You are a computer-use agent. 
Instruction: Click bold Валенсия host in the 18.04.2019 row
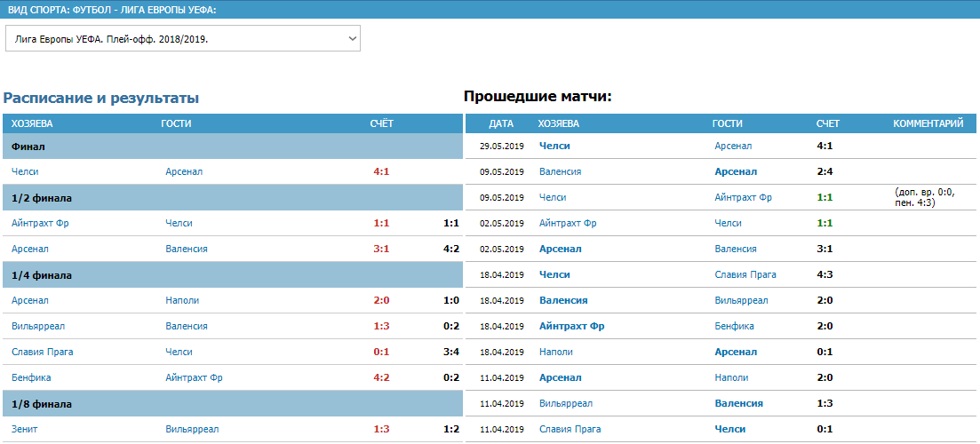click(563, 300)
